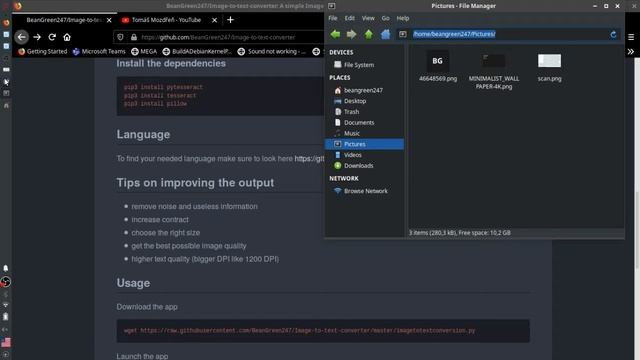Switch to BeanGreen247/Image-to-text tab
The image size is (640, 360).
pyautogui.click(x=64, y=20)
